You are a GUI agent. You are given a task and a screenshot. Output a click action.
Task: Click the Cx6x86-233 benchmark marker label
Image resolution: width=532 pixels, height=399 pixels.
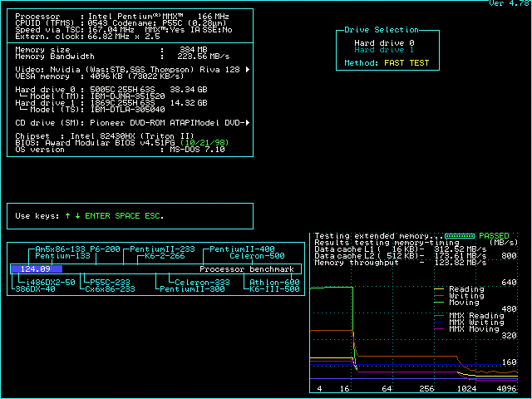pos(110,289)
